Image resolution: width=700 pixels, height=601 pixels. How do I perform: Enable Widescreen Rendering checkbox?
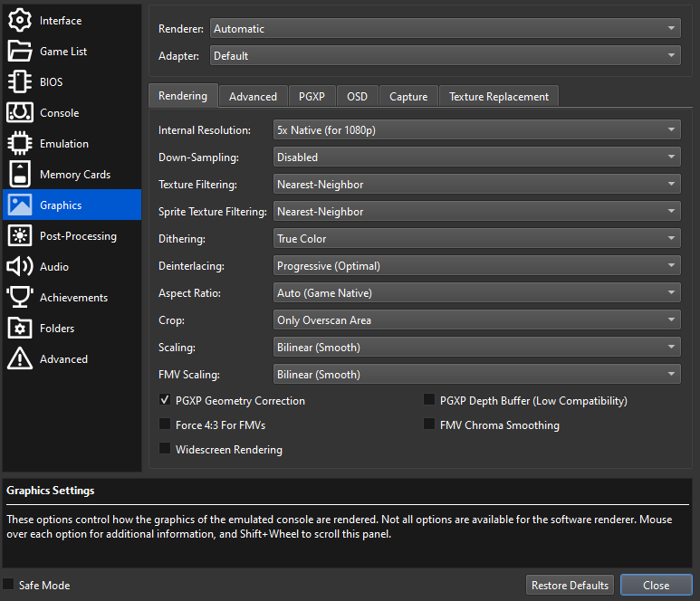(165, 449)
